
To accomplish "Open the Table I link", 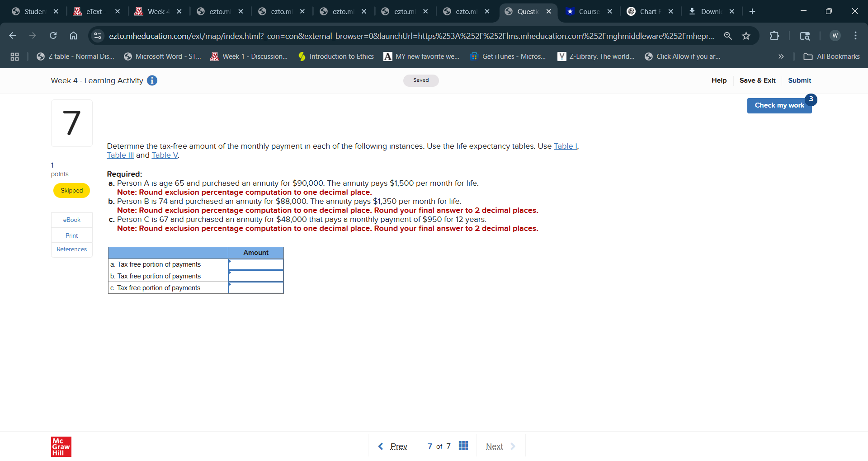I will [566, 146].
